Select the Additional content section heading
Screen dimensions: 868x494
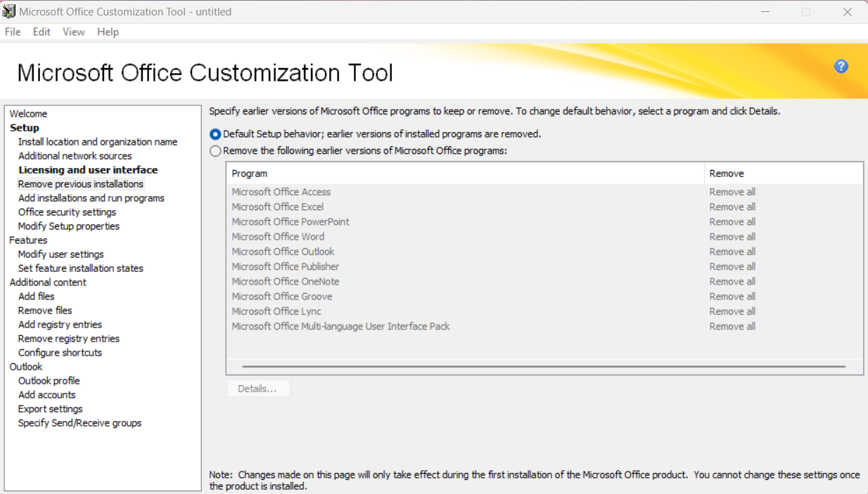tap(48, 282)
